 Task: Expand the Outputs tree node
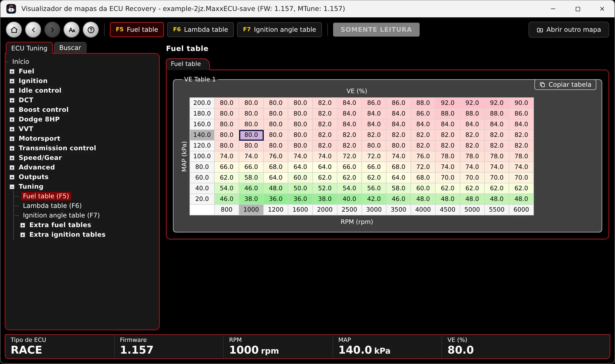click(12, 177)
